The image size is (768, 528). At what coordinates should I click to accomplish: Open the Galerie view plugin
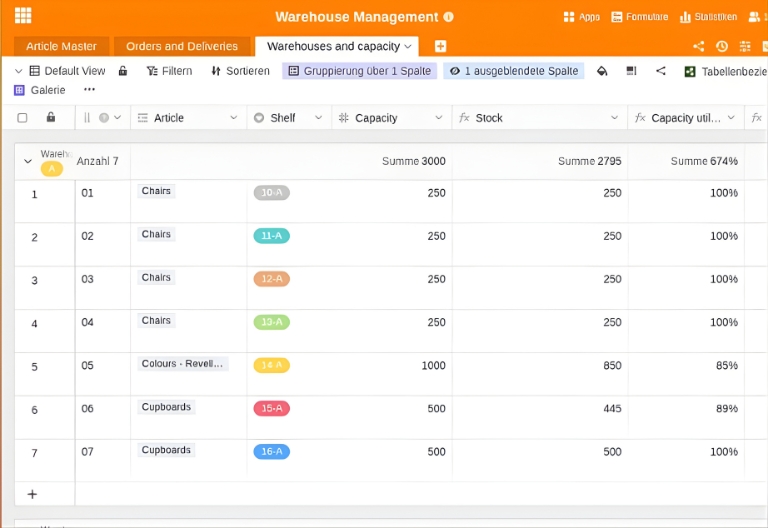click(x=40, y=90)
